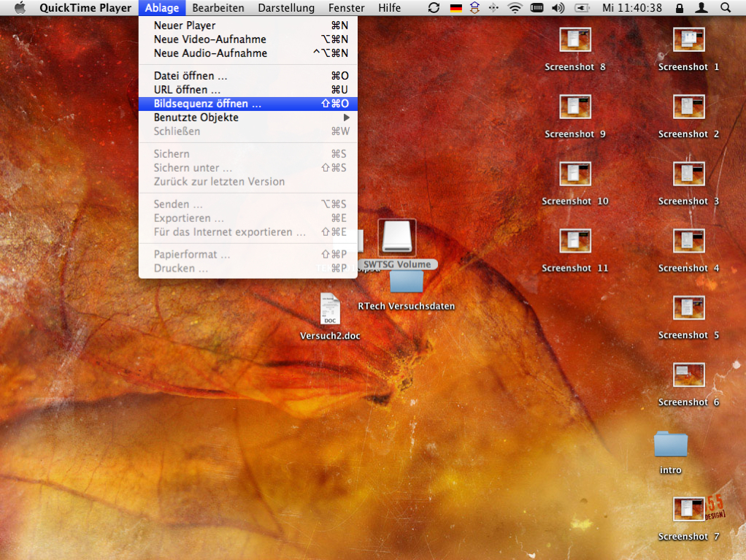The height and width of the screenshot is (560, 746).
Task: Open Spotlight search magnifier
Action: [726, 7]
